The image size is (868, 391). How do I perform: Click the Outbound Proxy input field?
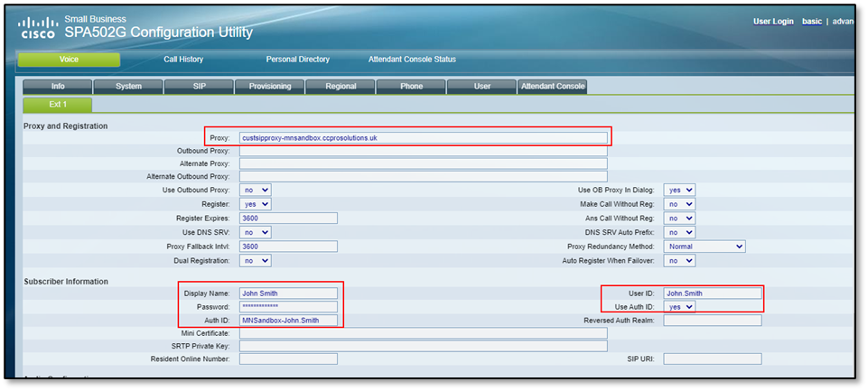tap(424, 151)
